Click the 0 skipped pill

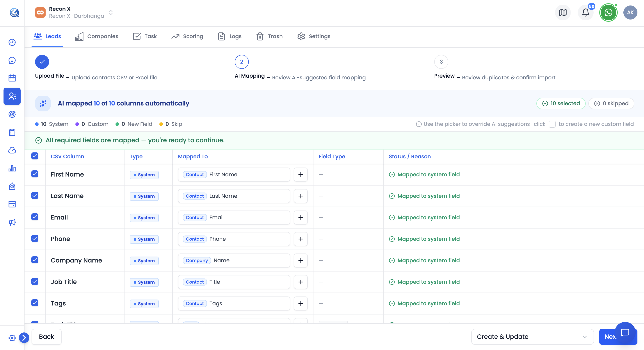611,104
